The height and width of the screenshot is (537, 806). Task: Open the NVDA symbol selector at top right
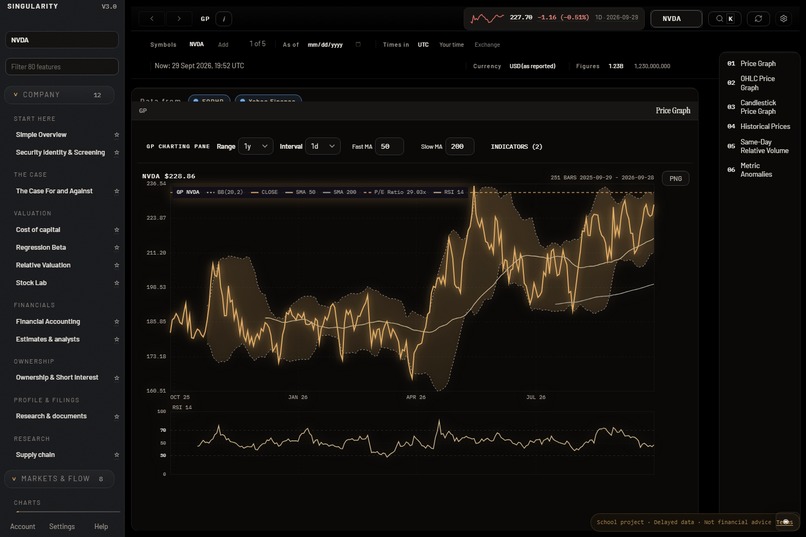pyautogui.click(x=676, y=18)
